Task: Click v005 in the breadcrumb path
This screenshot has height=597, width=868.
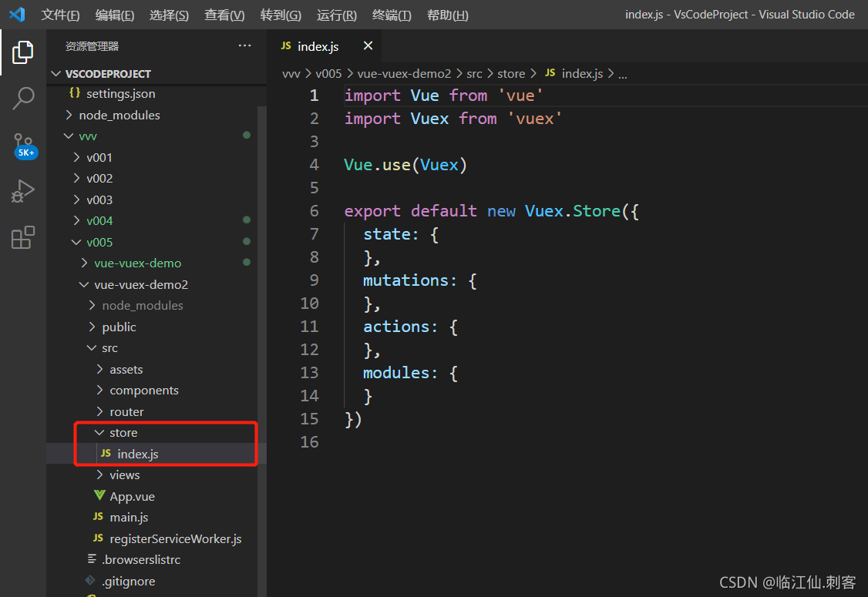Action: (x=329, y=74)
